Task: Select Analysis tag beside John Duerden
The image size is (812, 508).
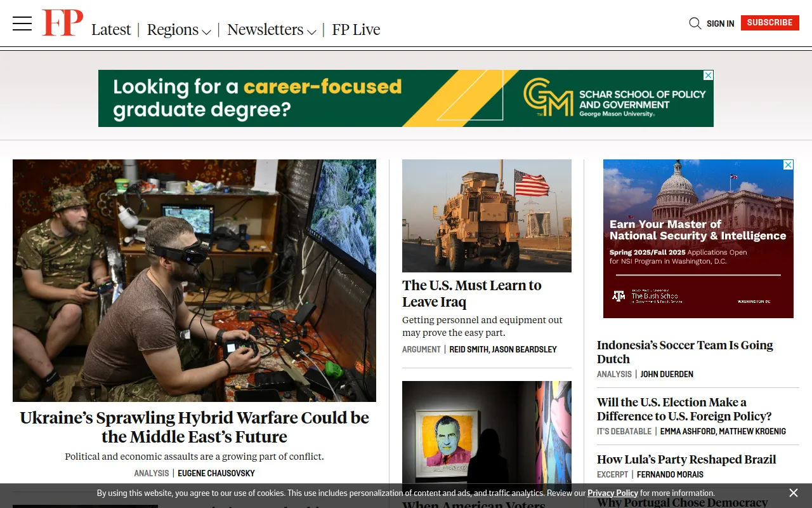Action: click(x=614, y=374)
